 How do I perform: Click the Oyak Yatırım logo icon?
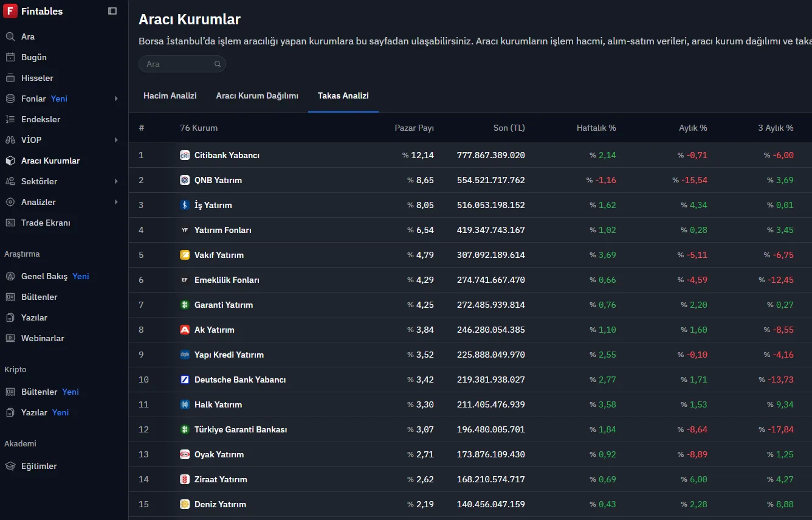[185, 454]
